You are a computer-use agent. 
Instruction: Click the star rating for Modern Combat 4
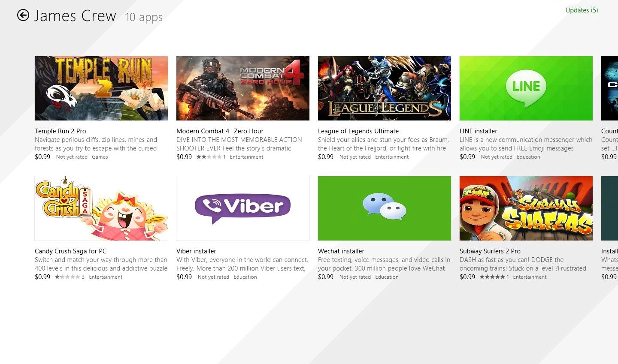pyautogui.click(x=209, y=157)
